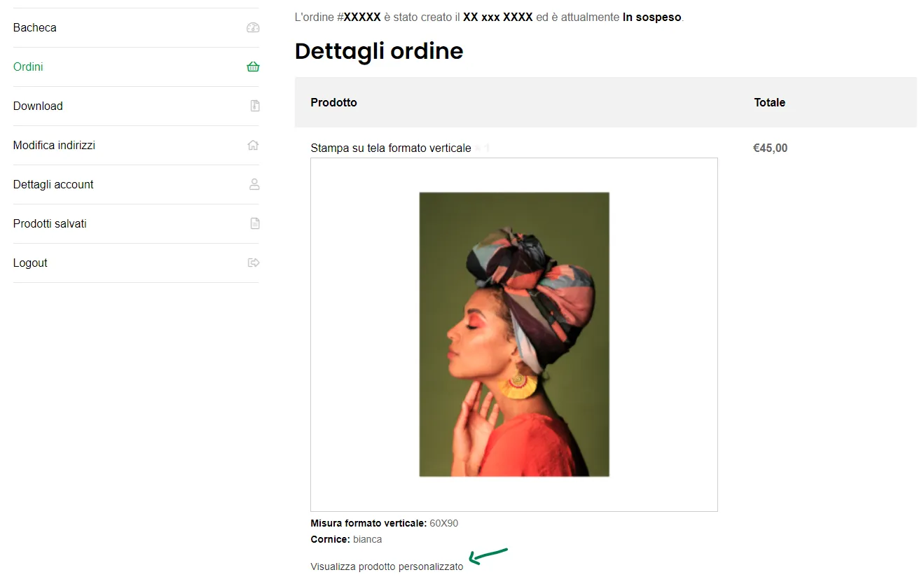Viewport: 924px width, 584px height.
Task: Click the Totale column header
Action: click(769, 103)
